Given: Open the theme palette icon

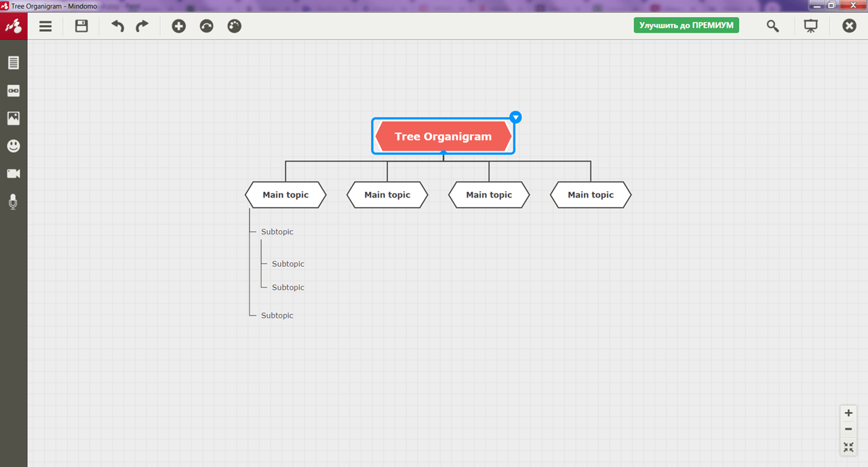Looking at the screenshot, I should 234,26.
